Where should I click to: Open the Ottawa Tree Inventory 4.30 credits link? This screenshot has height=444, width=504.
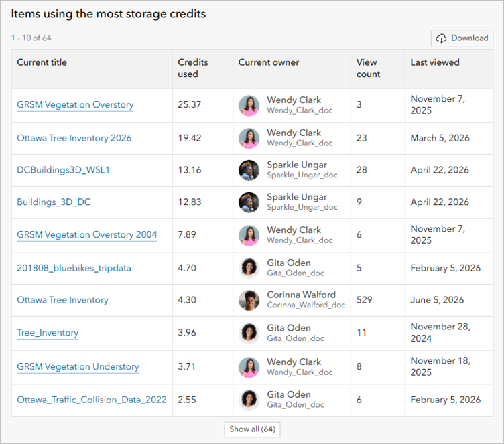click(x=63, y=300)
